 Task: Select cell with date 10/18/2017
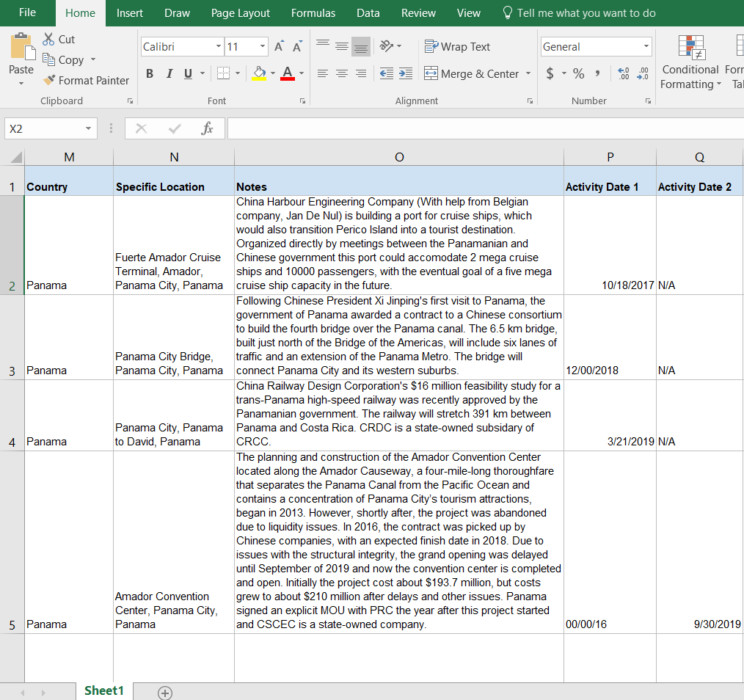(x=610, y=245)
